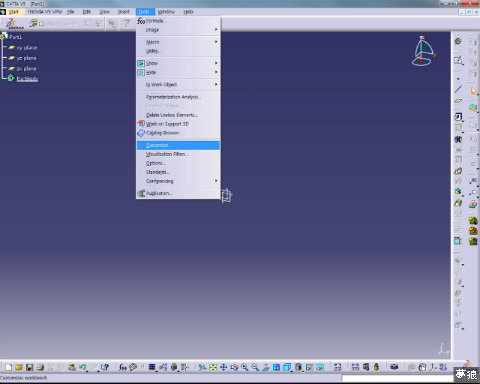The height and width of the screenshot is (384, 480).
Task: Open the Window menu
Action: [x=166, y=12]
